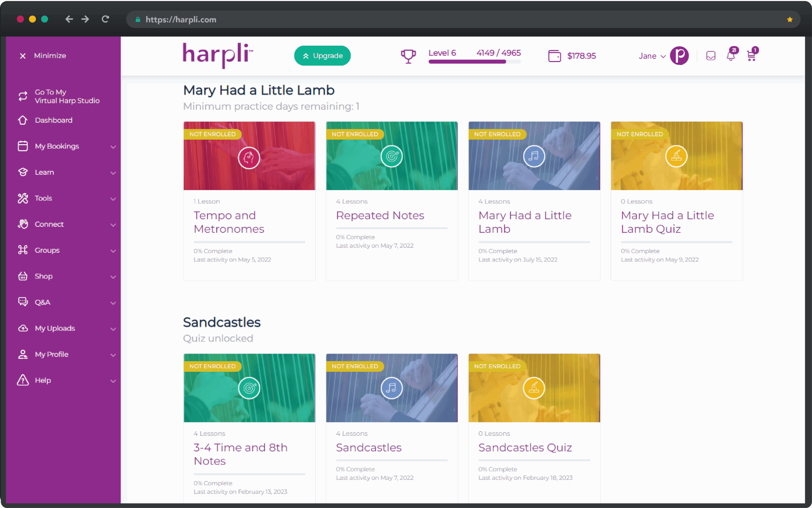
Task: Click the Sandcastles Quiz thumbnail icon
Action: click(534, 388)
